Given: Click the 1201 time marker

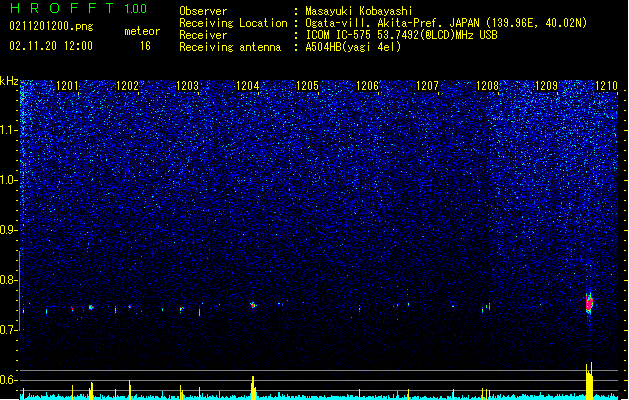Looking at the screenshot, I should [67, 86].
